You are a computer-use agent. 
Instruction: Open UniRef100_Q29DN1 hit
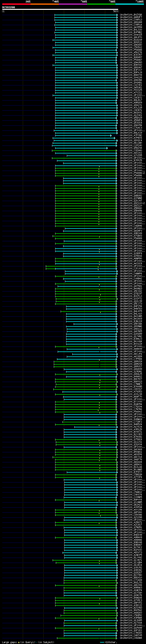[131, 372]
